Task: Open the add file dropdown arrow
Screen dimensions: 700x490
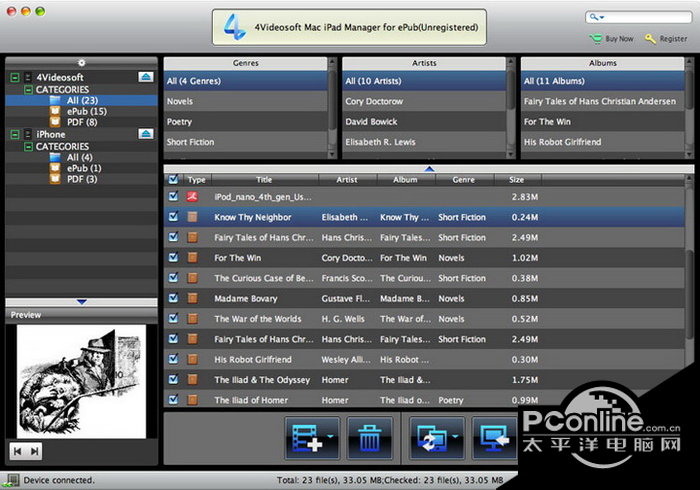Action: [330, 436]
